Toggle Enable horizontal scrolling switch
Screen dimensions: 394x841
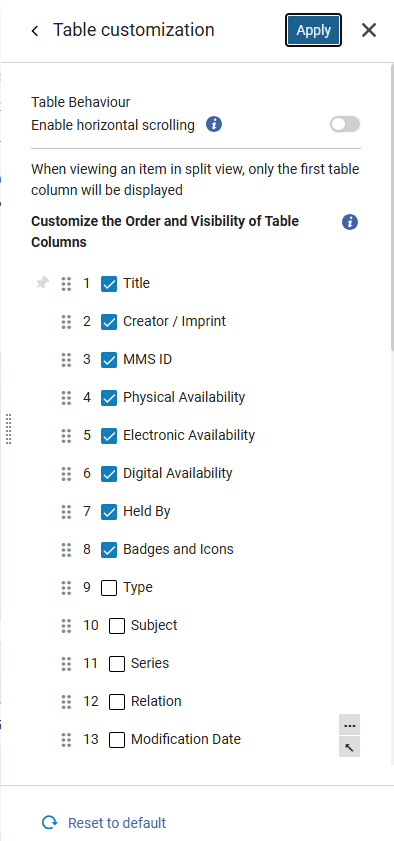[345, 125]
